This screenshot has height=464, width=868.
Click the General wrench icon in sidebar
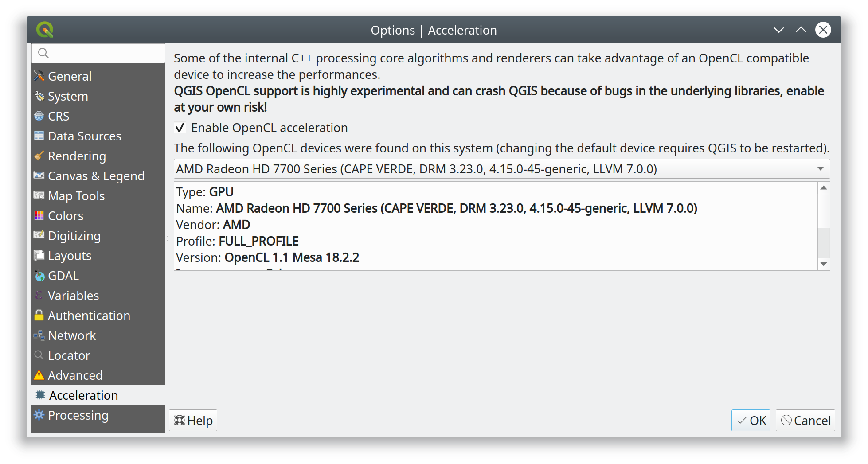39,76
